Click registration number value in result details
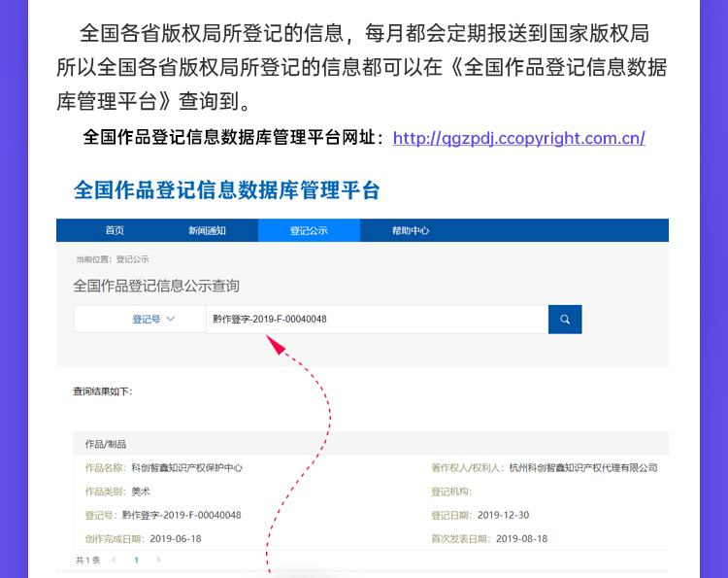 click(x=182, y=515)
